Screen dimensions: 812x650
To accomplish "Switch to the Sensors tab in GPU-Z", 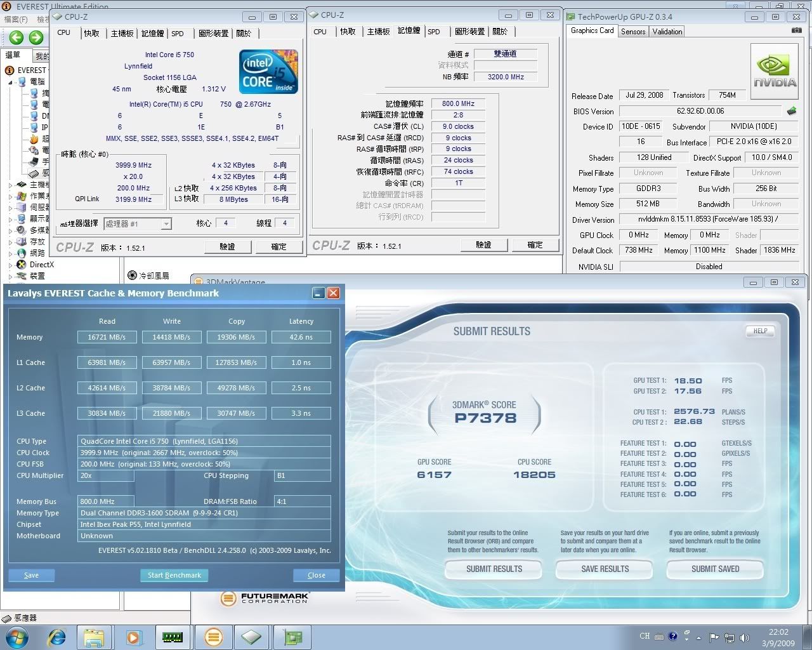I will (x=632, y=31).
